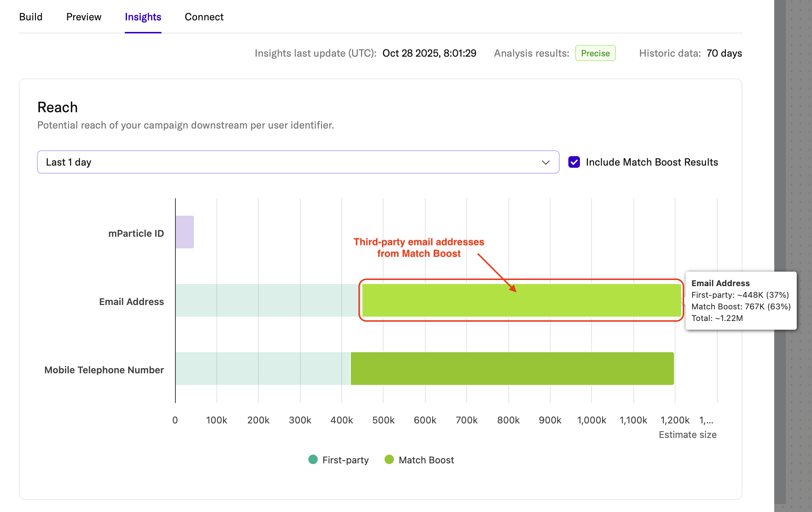Screen dimensions: 812x512
Task: Switch to the Build tab
Action: (31, 17)
